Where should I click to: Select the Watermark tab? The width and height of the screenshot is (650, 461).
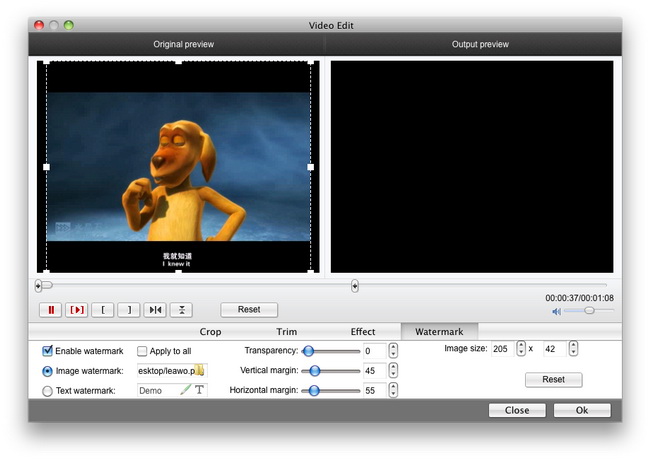[439, 332]
